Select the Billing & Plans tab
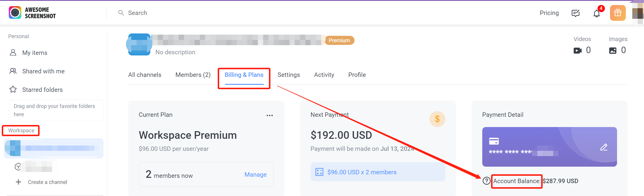 (x=244, y=75)
